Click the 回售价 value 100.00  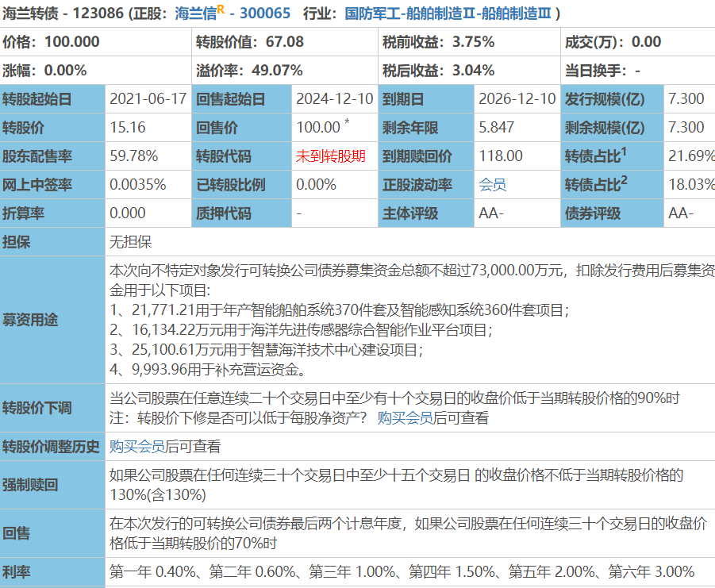[318, 127]
